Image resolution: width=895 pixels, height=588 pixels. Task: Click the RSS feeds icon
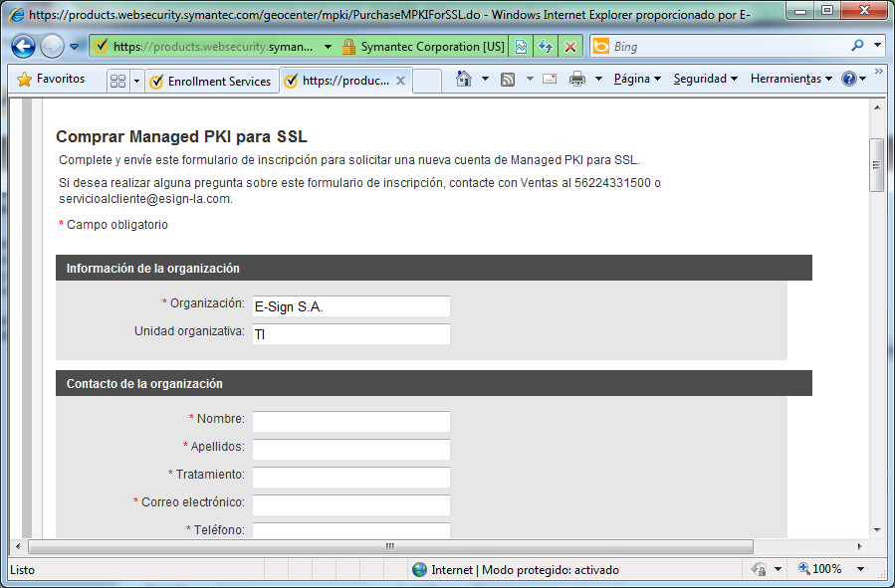click(x=508, y=80)
